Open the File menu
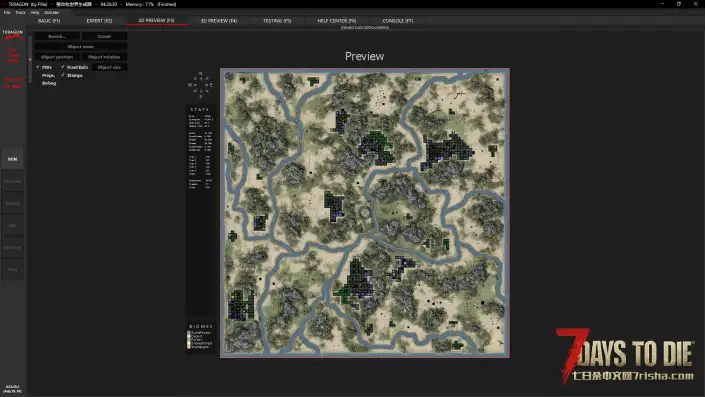The image size is (705, 397). point(7,13)
